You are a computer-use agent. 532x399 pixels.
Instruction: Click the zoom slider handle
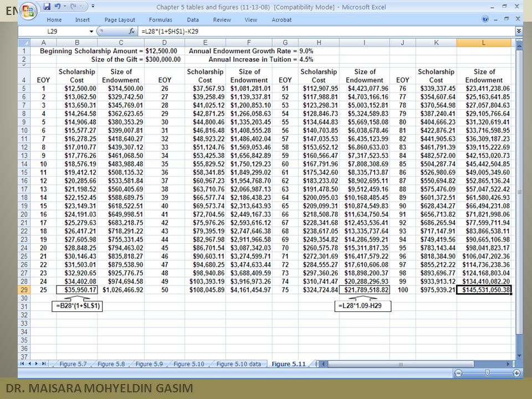(x=487, y=373)
